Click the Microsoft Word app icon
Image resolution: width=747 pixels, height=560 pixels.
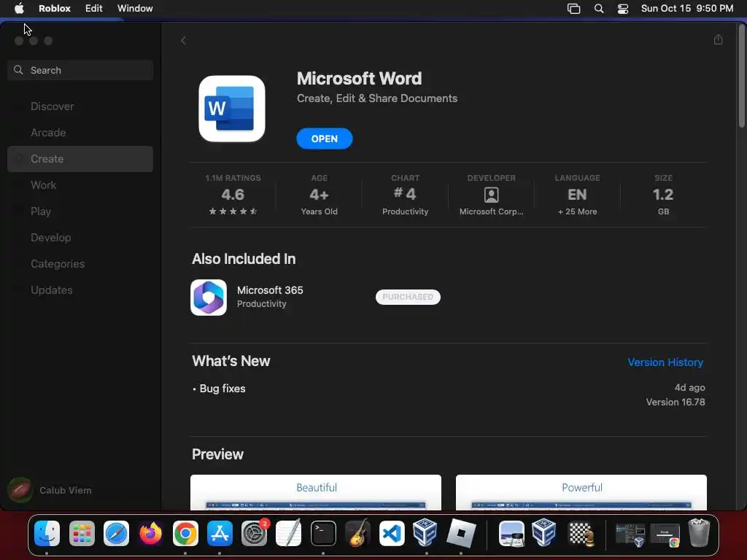(232, 109)
